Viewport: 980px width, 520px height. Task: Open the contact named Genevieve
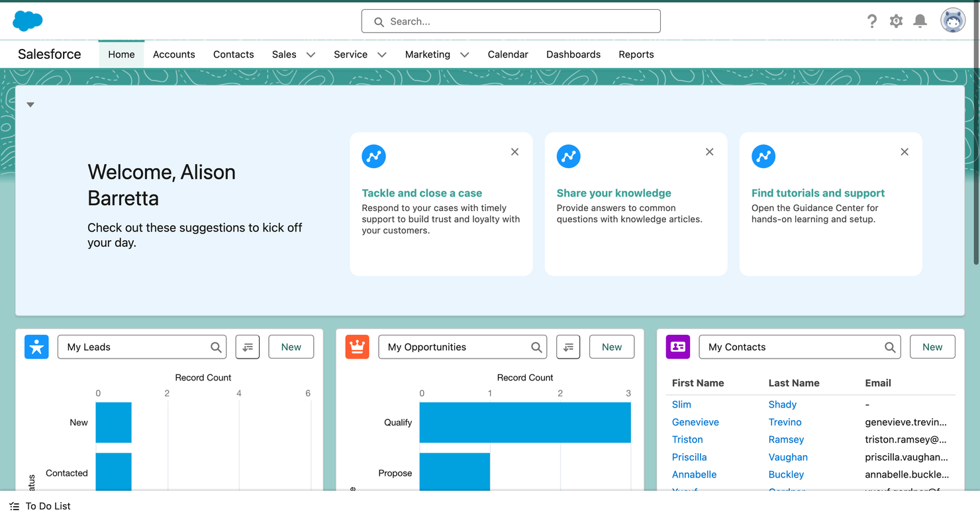(695, 421)
